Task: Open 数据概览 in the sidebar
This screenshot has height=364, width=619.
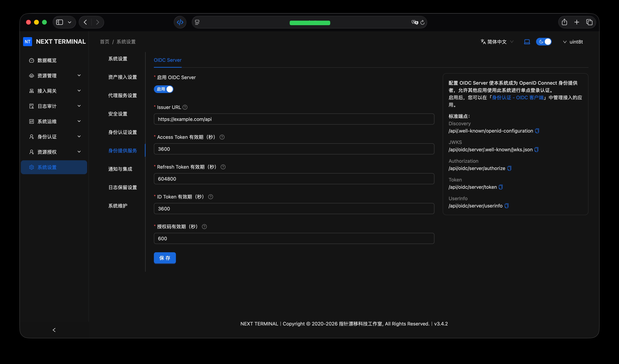Action: pyautogui.click(x=54, y=60)
